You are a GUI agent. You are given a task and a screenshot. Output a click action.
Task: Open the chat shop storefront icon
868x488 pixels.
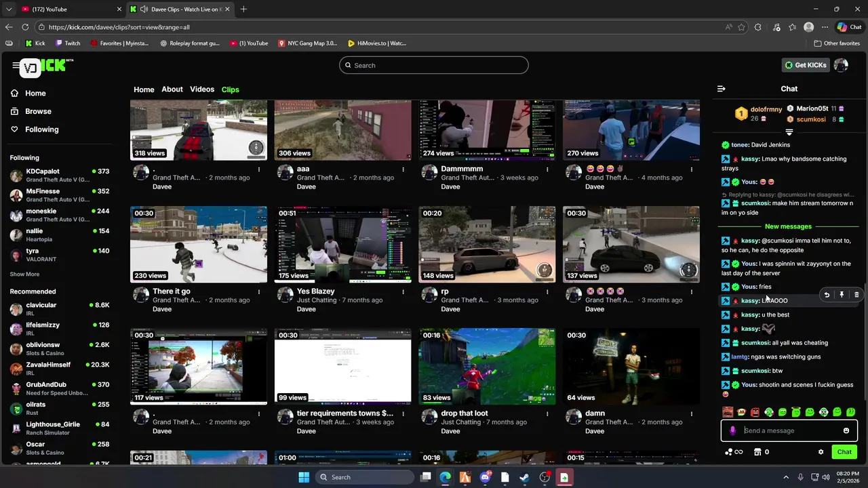[x=757, y=452]
